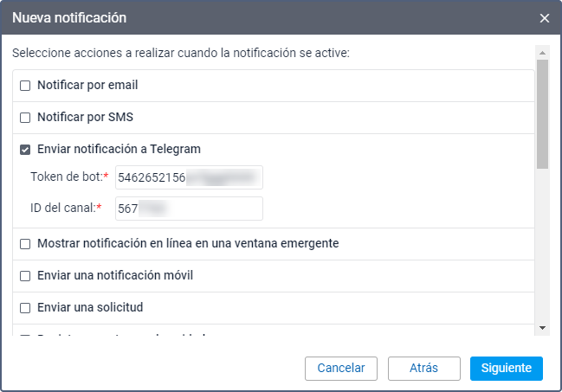Screen dimensions: 562x392
Task: Focus the ID del canal input
Action: [188, 209]
